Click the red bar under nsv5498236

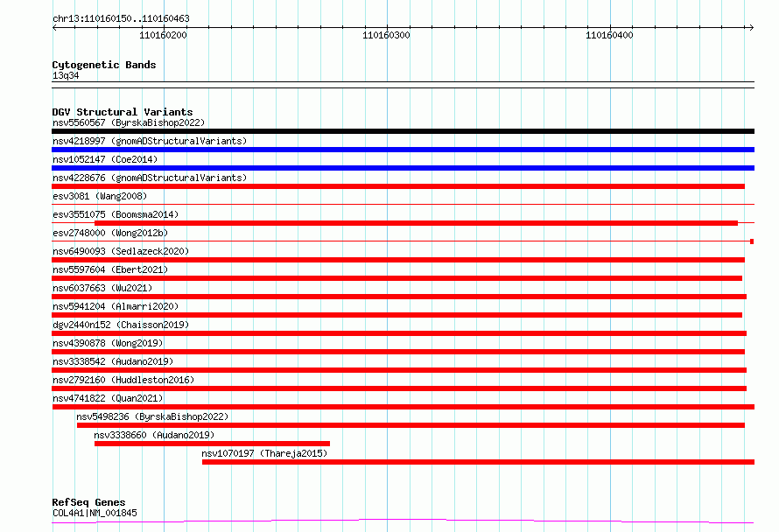pyautogui.click(x=411, y=425)
